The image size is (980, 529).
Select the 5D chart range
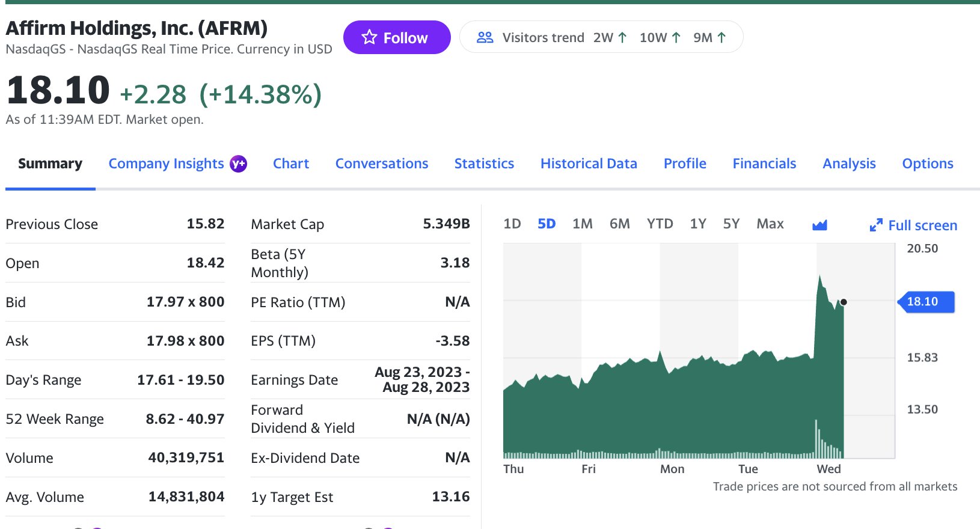click(x=547, y=224)
